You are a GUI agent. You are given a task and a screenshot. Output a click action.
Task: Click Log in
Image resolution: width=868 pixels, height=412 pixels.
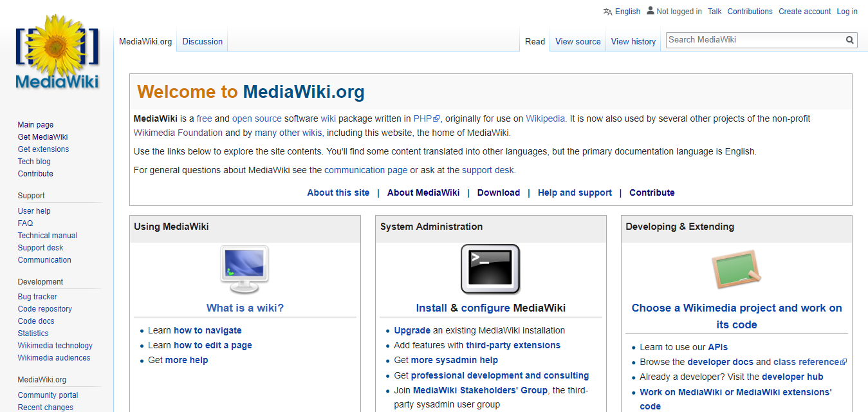847,12
